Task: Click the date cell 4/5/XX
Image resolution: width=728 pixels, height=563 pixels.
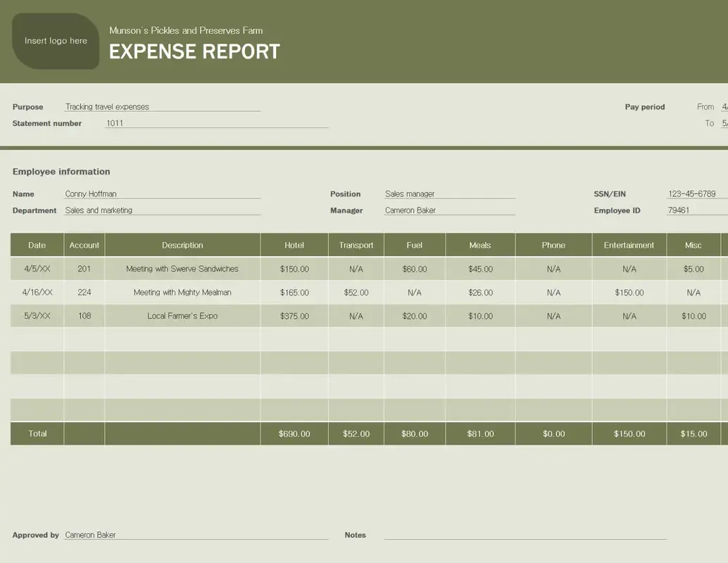Action: (37, 269)
